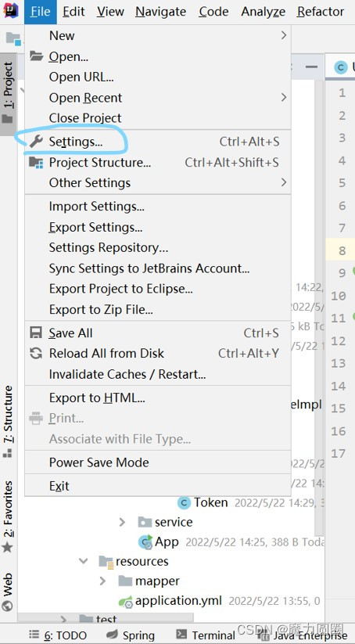Screen dimensions: 355x644
Task: Select Invalidate Caches / Restart...
Action: point(127,374)
